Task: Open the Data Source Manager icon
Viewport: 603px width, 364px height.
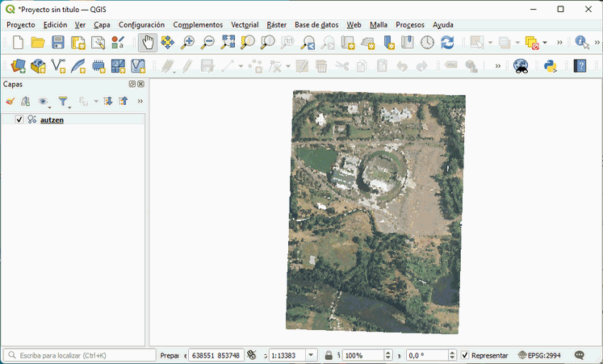Action: [18, 66]
